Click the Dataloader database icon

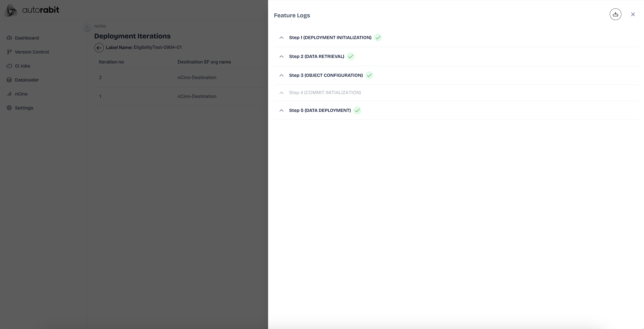(9, 80)
